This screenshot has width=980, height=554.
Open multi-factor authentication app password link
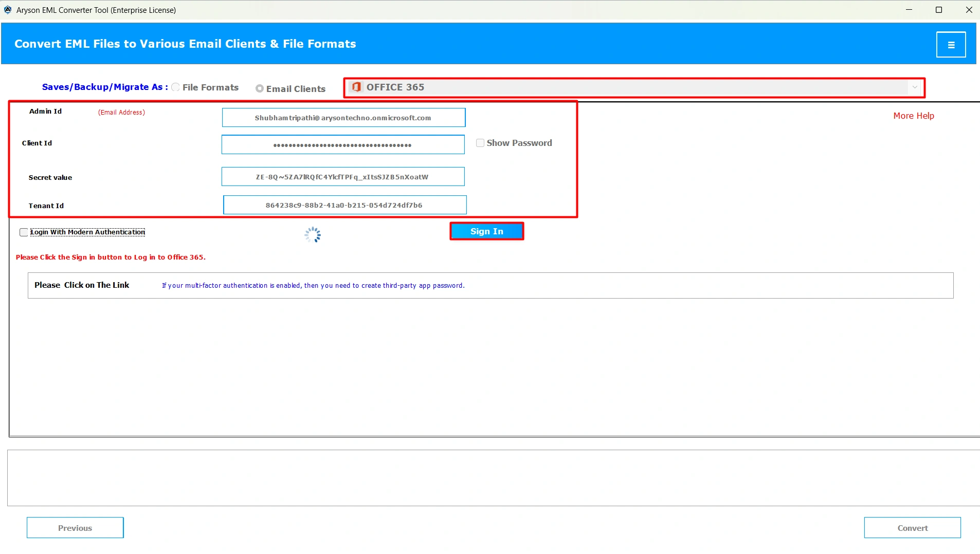click(313, 285)
